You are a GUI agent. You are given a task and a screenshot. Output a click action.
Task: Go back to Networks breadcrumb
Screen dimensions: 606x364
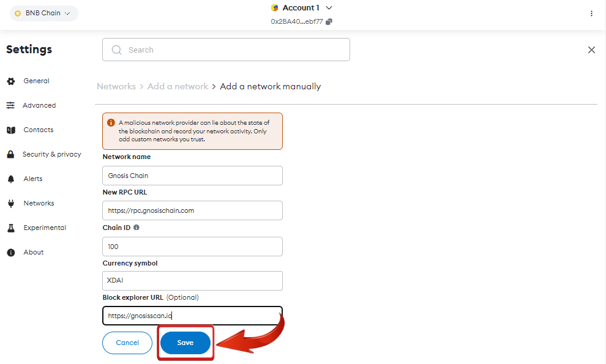pos(116,86)
